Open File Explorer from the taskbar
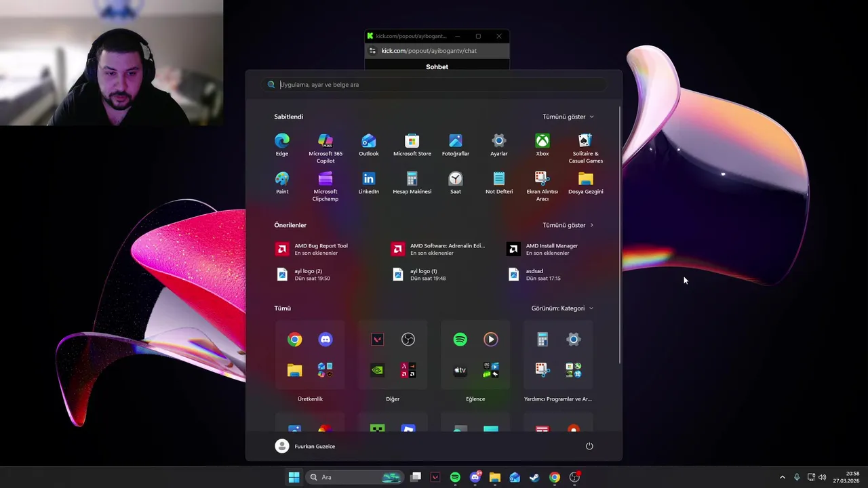The width and height of the screenshot is (868, 488). pos(495,477)
